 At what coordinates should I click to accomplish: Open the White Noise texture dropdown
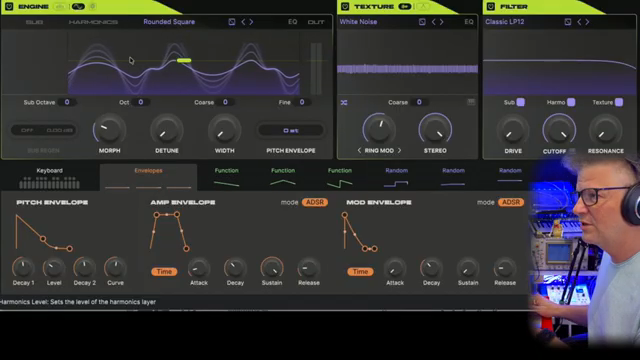(x=358, y=22)
